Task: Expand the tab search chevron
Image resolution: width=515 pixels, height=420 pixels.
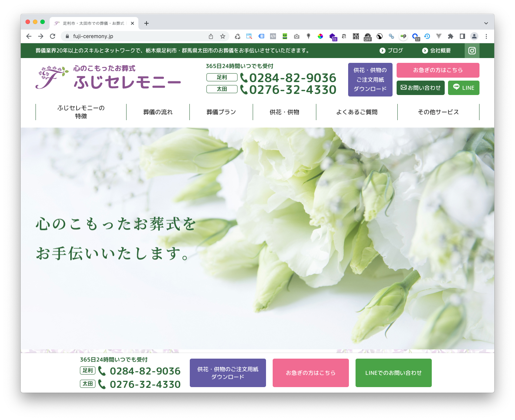Action: click(486, 23)
